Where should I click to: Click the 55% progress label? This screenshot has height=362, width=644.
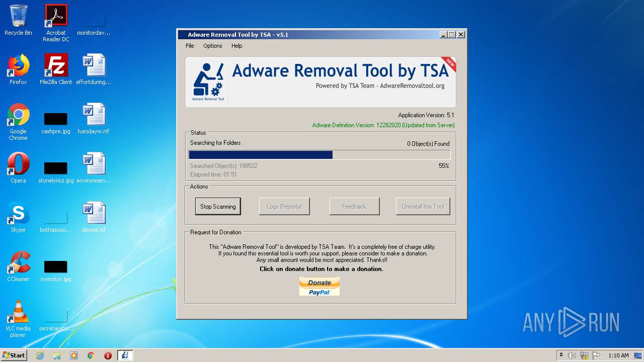(x=444, y=165)
